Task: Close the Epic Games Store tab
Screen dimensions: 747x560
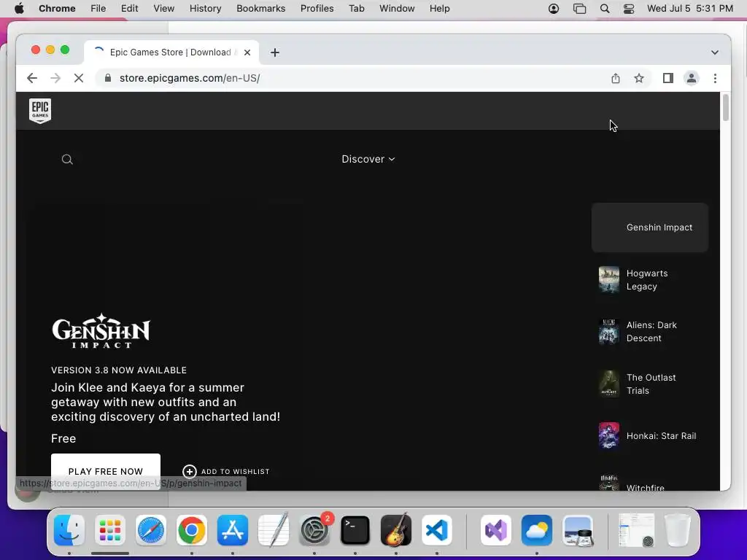Action: (x=247, y=52)
